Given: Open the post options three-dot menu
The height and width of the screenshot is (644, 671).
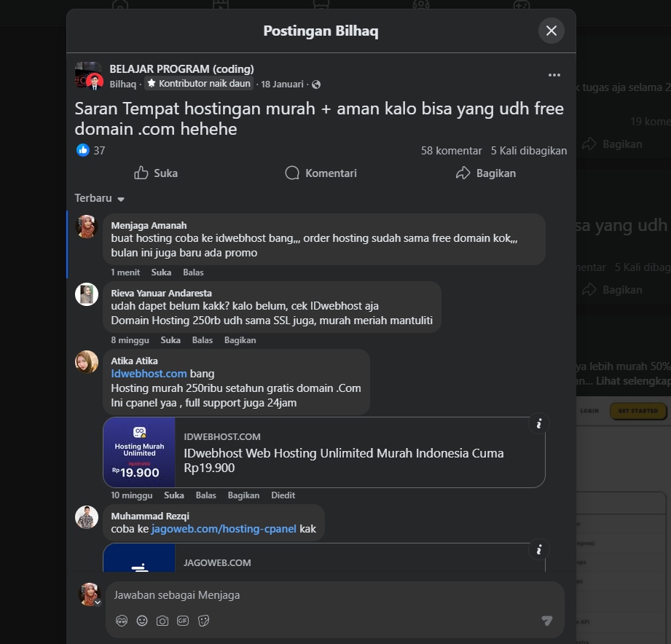Looking at the screenshot, I should click(x=554, y=75).
